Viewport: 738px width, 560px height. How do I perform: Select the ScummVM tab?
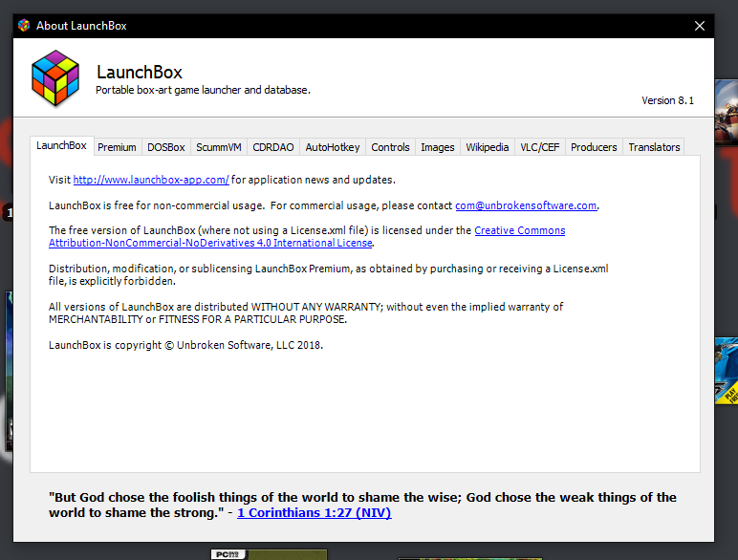pos(218,147)
